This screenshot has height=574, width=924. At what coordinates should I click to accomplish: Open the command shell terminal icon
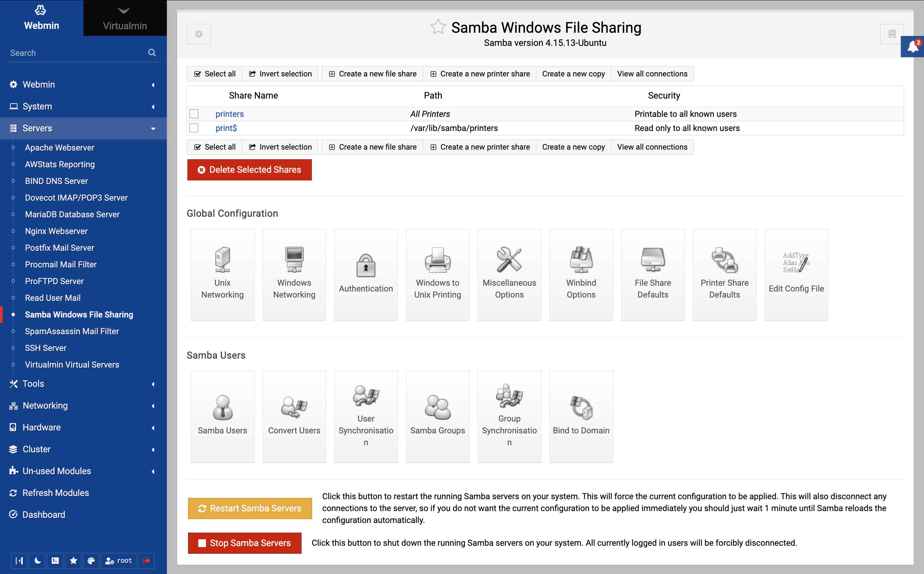56,560
